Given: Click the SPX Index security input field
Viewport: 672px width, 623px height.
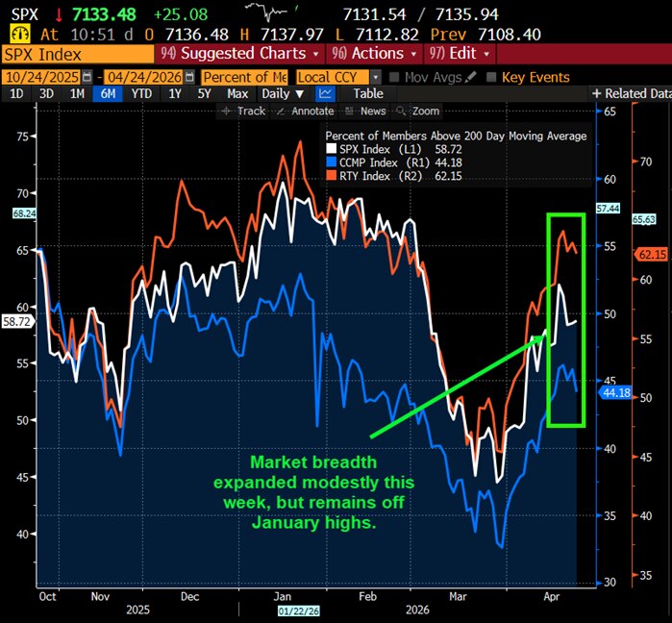Looking at the screenshot, I should click(x=77, y=54).
